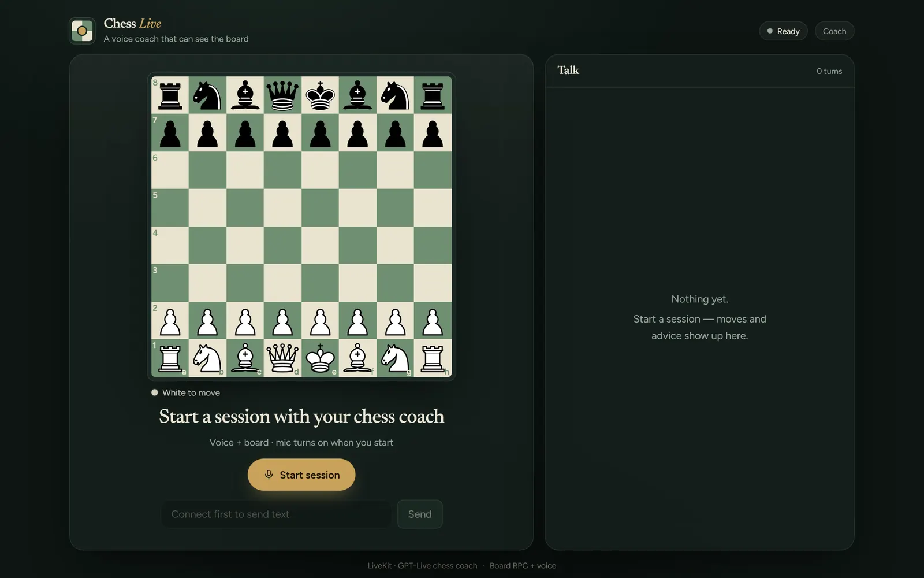The width and height of the screenshot is (924, 578).
Task: Click the 'Chess Live' title text
Action: (132, 23)
